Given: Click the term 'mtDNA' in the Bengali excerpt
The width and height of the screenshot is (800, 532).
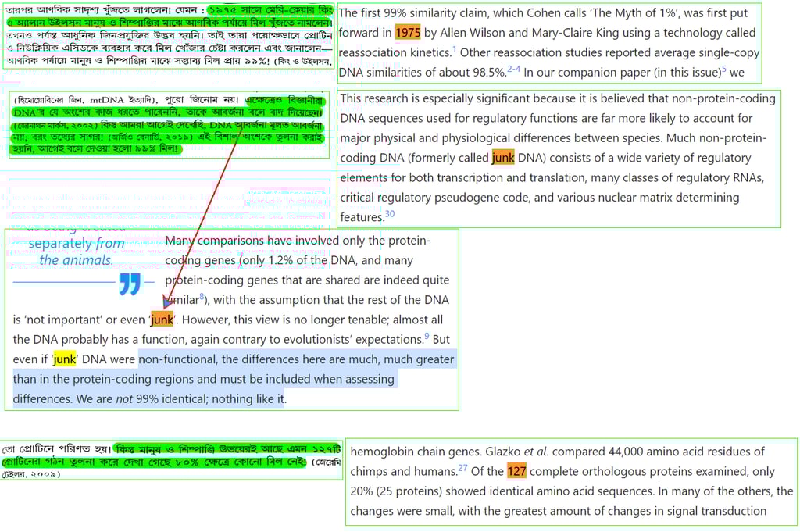Looking at the screenshot, I should [108, 100].
